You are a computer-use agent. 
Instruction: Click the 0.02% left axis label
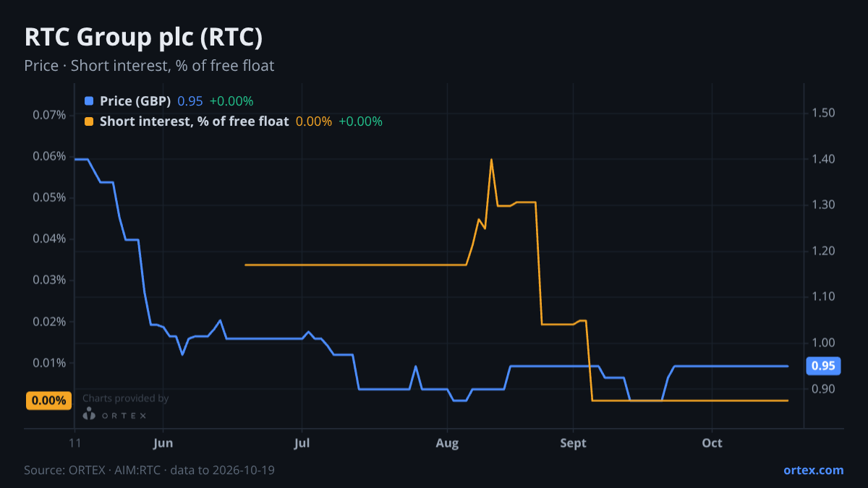(x=49, y=322)
